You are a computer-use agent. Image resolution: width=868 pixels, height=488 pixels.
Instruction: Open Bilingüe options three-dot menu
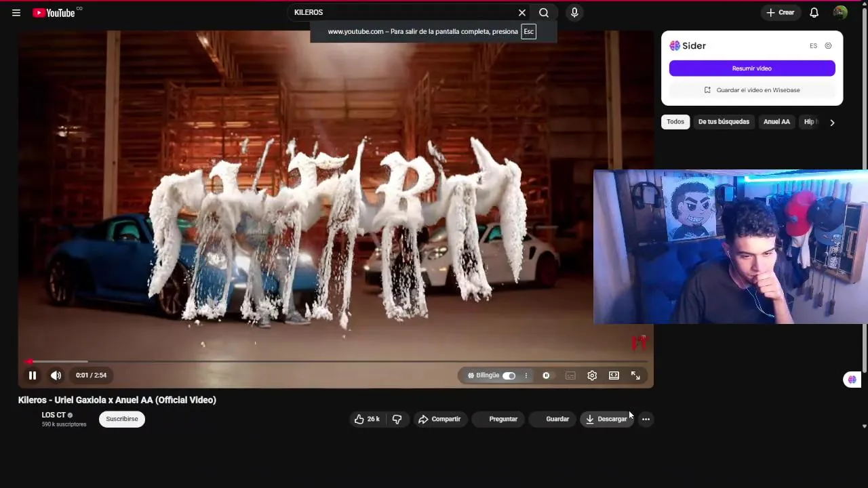526,375
